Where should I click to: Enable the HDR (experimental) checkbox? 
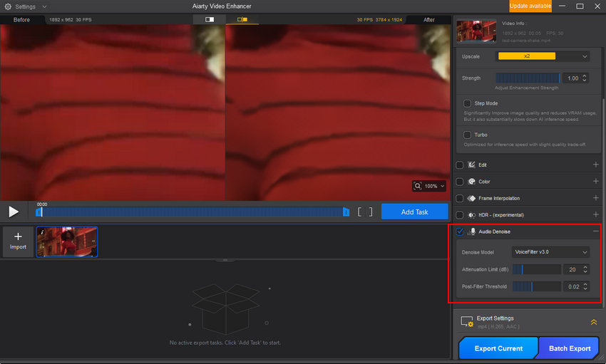point(460,215)
